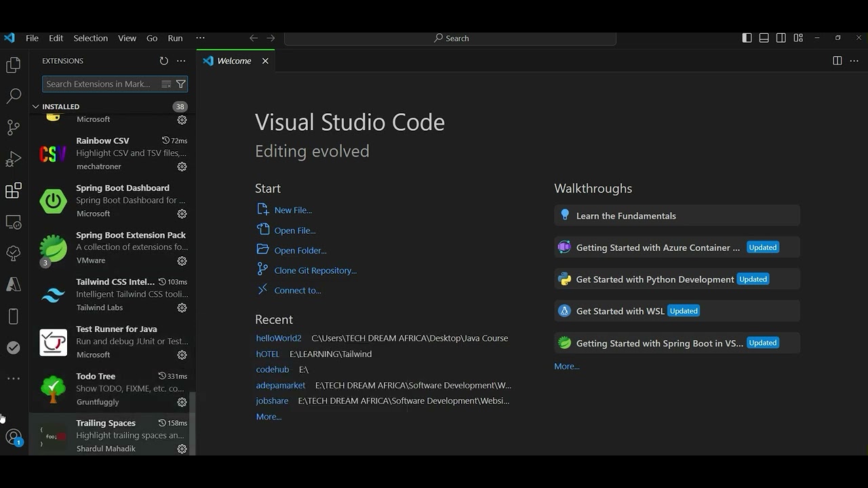Click Connect to link
This screenshot has height=488, width=868.
tap(298, 290)
